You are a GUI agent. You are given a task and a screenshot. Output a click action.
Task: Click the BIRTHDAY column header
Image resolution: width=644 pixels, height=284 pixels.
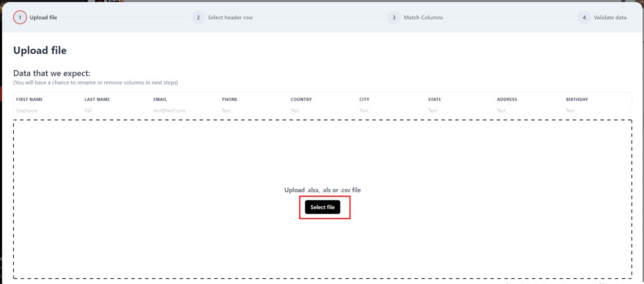point(577,99)
